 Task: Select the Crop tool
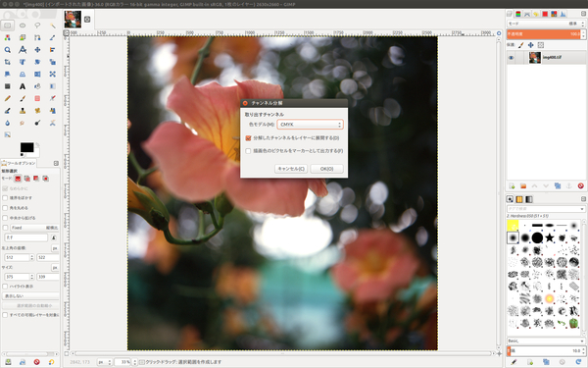(8, 62)
